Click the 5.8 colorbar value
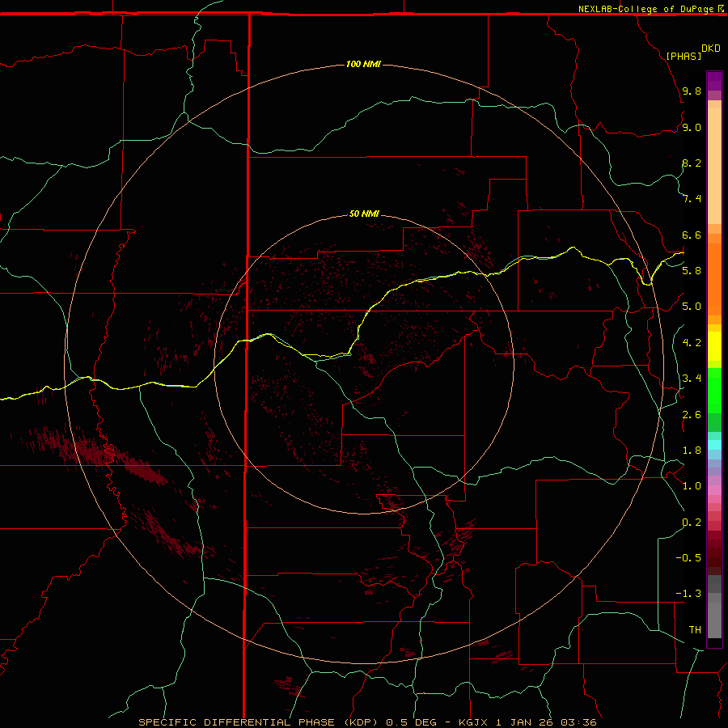This screenshot has height=728, width=728. point(692,271)
